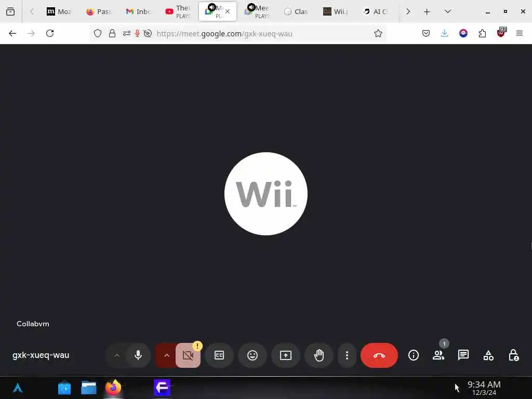This screenshot has height=399, width=532.
Task: Switch to the YouTube The... playing tab
Action: (178, 11)
